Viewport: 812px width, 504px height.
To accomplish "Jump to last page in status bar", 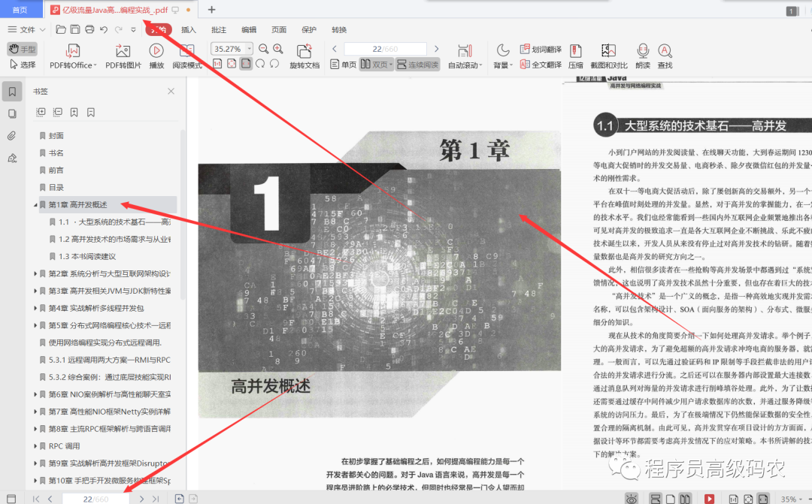I will tap(156, 499).
